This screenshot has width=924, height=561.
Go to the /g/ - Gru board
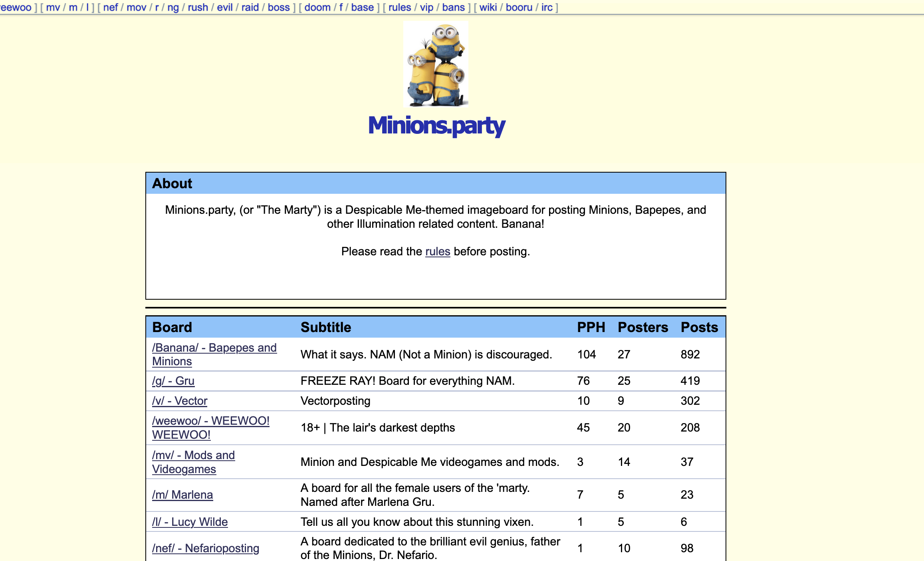click(x=173, y=381)
